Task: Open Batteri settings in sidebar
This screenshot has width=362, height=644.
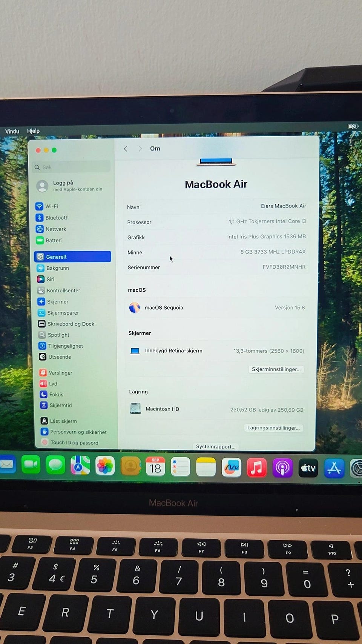Action: coord(49,240)
